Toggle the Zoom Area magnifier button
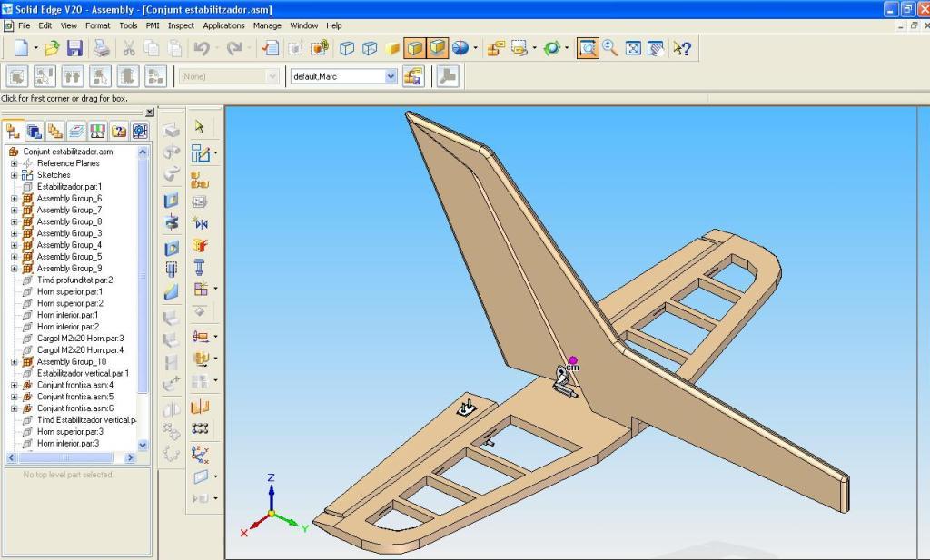 (588, 48)
